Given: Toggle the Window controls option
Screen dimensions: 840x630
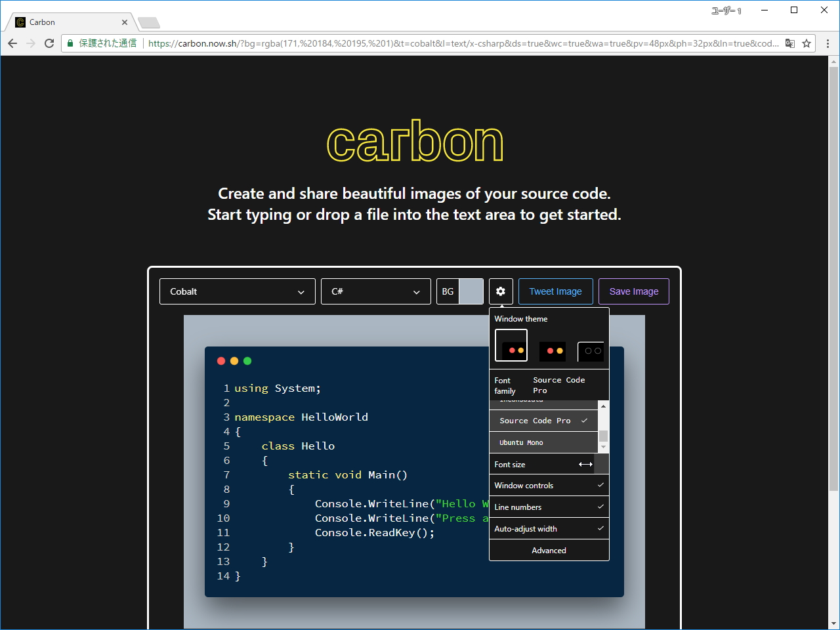Looking at the screenshot, I should 549,486.
